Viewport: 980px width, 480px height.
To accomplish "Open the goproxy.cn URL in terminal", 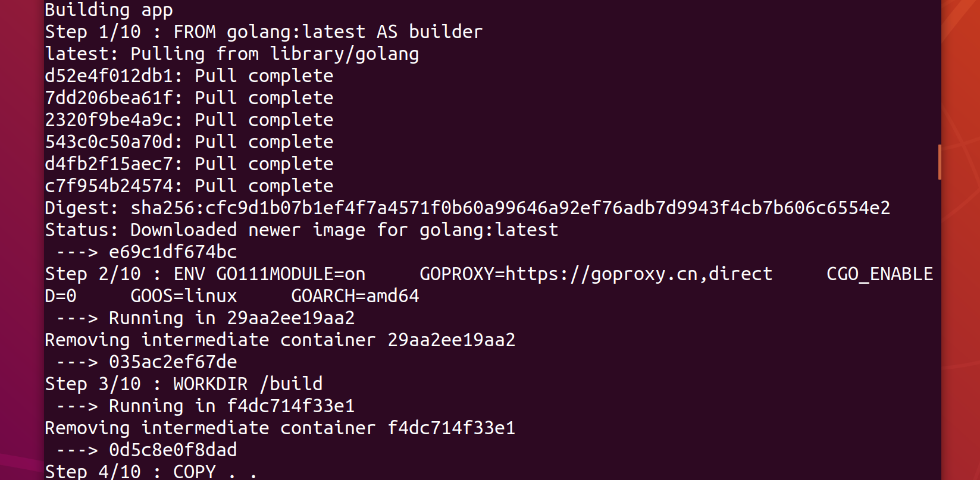I will point(638,274).
